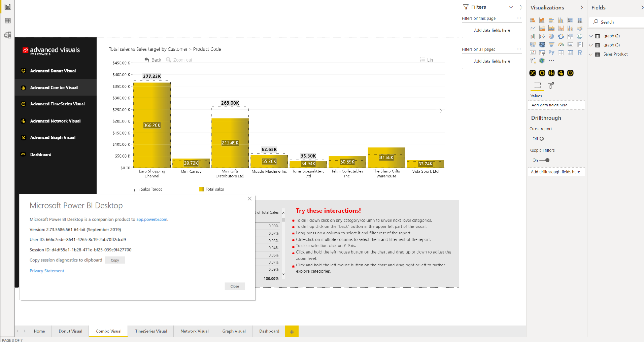This screenshot has width=644, height=342.
Task: Insert an R script visual
Action: pyautogui.click(x=580, y=53)
